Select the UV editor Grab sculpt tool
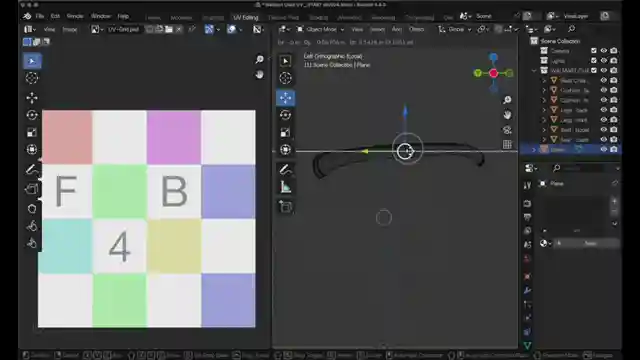The height and width of the screenshot is (360, 640). (32, 209)
